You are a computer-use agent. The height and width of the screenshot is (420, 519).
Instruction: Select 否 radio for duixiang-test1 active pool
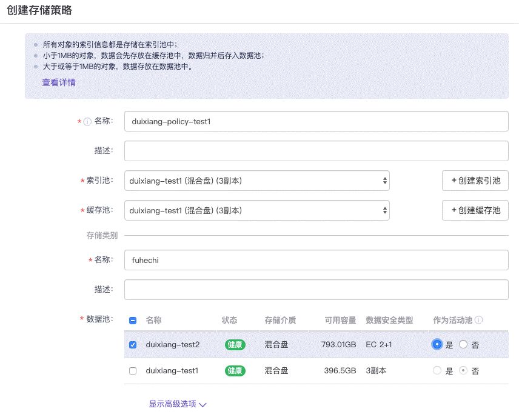click(463, 370)
